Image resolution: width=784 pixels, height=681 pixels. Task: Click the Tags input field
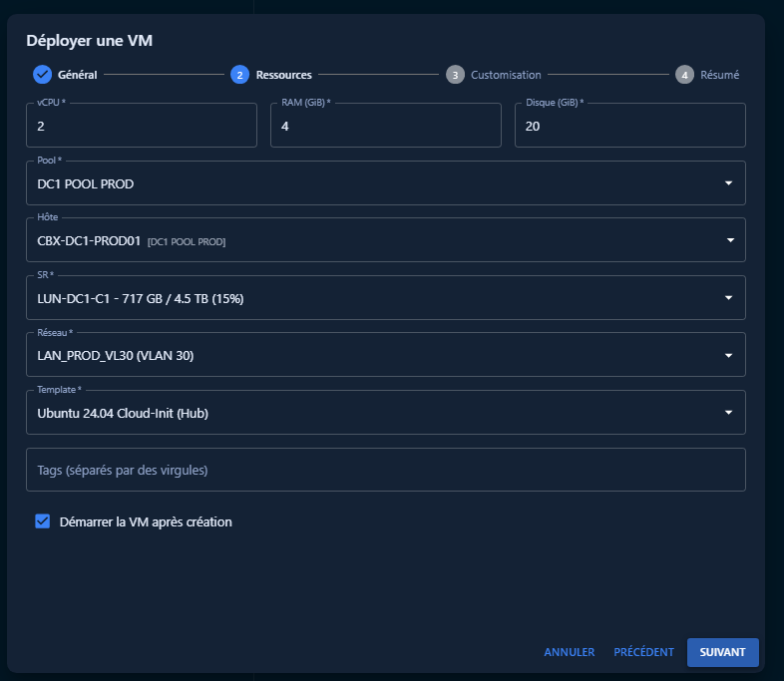(x=385, y=470)
